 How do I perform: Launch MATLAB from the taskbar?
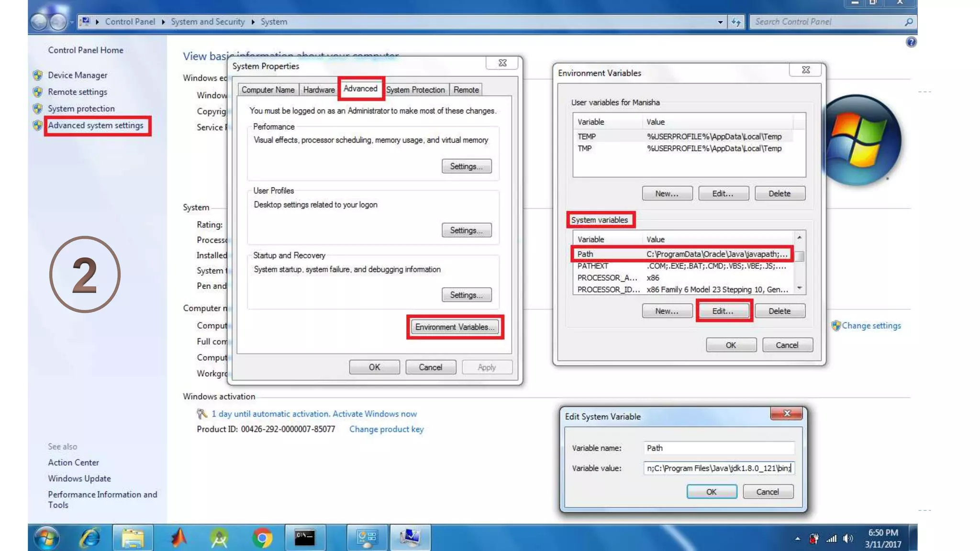click(178, 538)
